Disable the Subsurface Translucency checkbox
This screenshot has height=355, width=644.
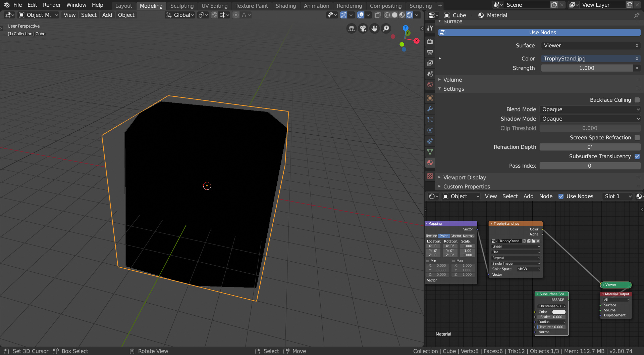[x=637, y=157]
